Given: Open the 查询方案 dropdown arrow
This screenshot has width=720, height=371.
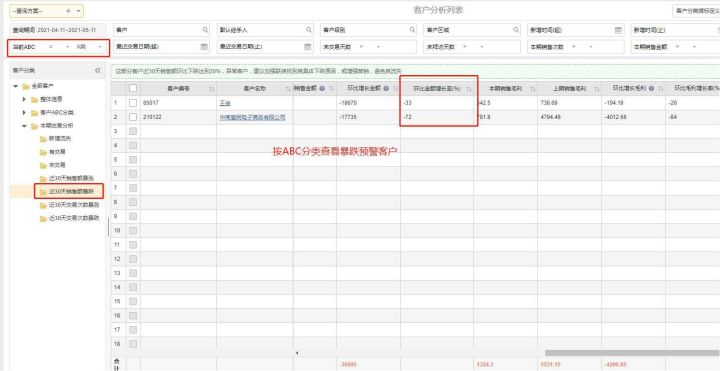Looking at the screenshot, I should tap(78, 11).
